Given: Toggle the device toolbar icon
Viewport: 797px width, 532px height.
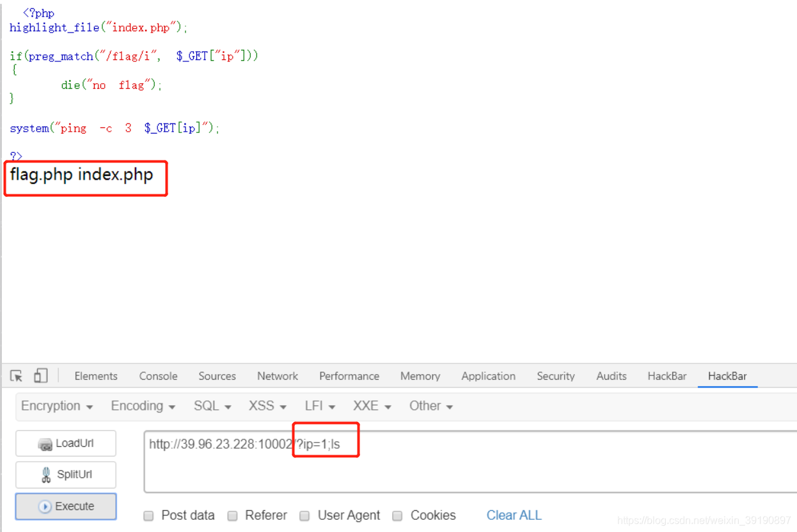Looking at the screenshot, I should point(40,376).
